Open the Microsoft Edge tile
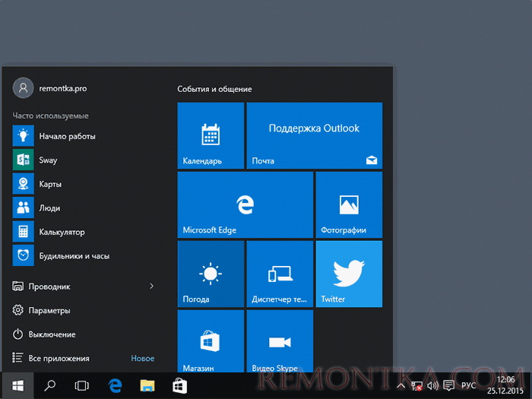The image size is (532, 399). click(245, 204)
